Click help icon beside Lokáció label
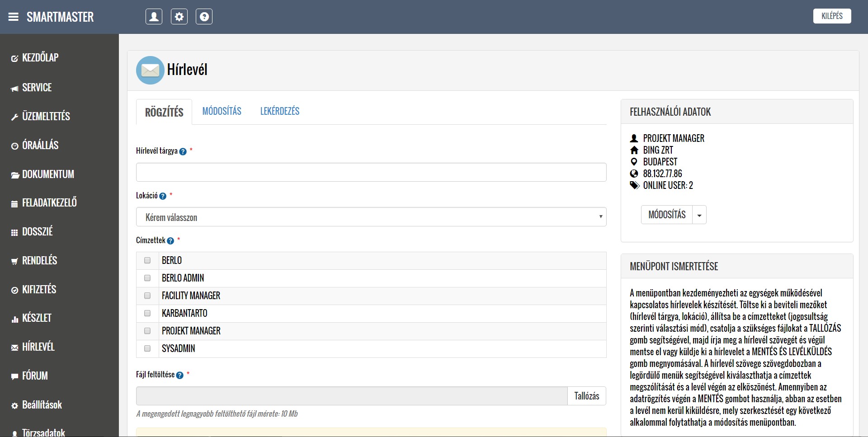This screenshot has height=437, width=868. [x=163, y=196]
